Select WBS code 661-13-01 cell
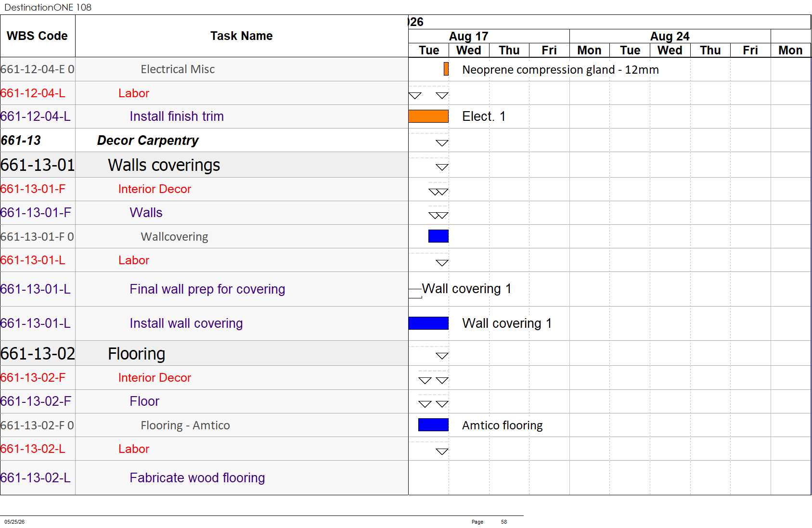The width and height of the screenshot is (812, 528). pyautogui.click(x=38, y=165)
